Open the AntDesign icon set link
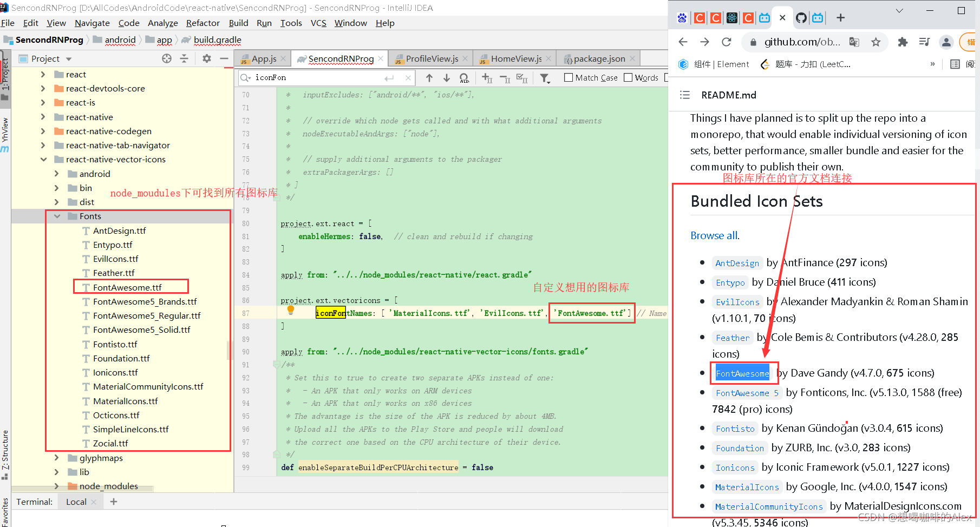980x527 pixels. tap(737, 263)
